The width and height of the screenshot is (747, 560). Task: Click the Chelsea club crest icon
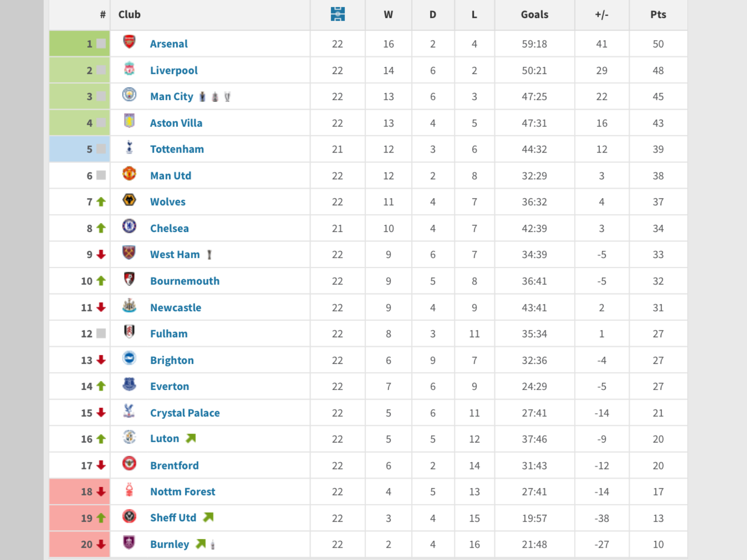coord(129,226)
